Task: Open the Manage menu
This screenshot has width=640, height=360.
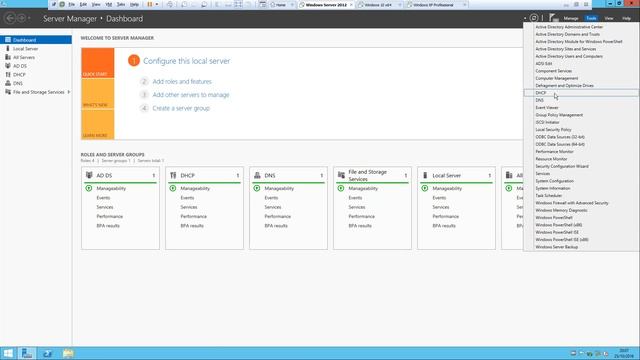Action: pos(571,18)
